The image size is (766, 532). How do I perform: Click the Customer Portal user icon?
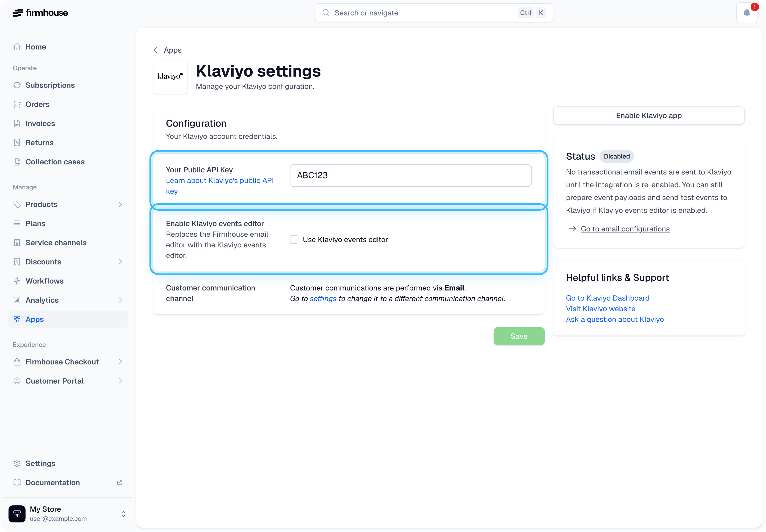pos(17,381)
